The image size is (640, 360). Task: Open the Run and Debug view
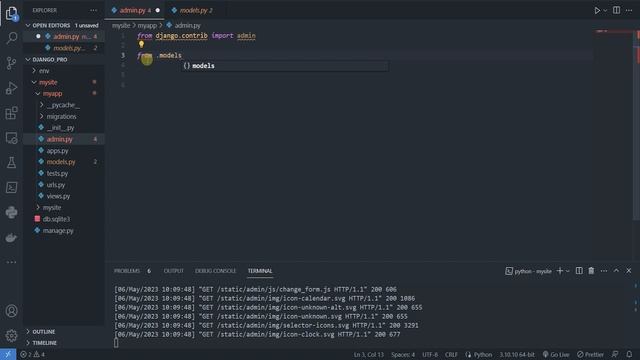tap(11, 88)
